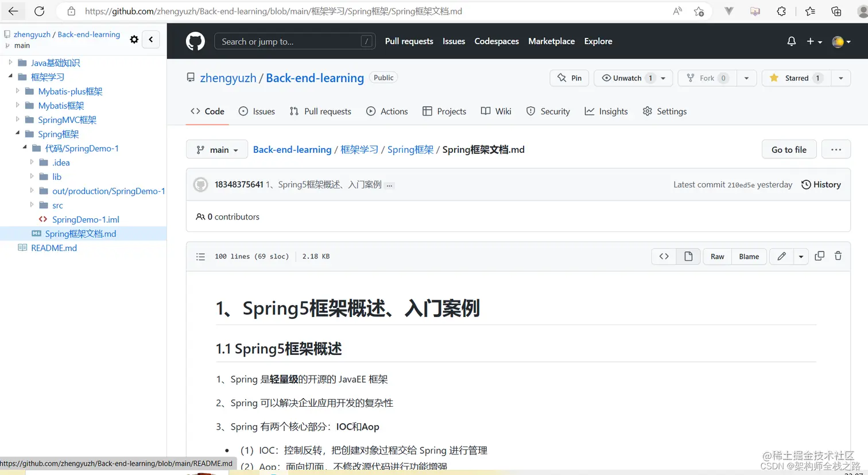868x475 pixels.
Task: Toggle the Starred button
Action: pos(796,78)
